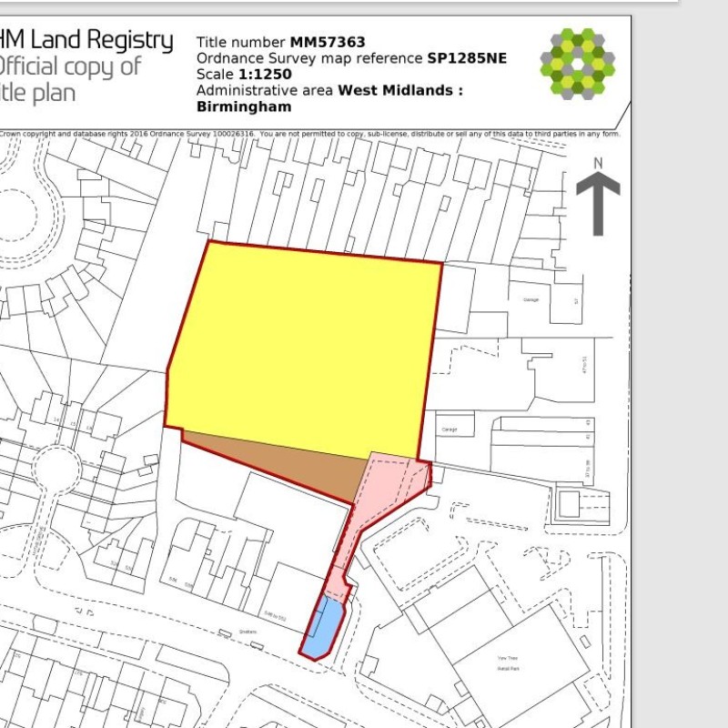Click the 'Ordnance Survey map reference' label
This screenshot has height=728, width=728.
(309, 58)
